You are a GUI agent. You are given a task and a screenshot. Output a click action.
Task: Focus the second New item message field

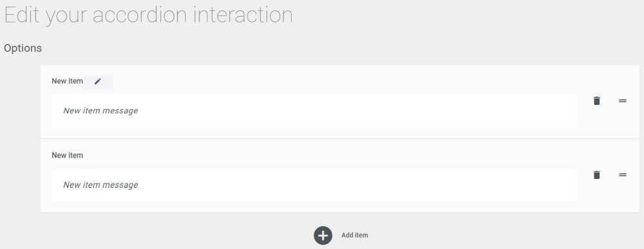click(314, 185)
